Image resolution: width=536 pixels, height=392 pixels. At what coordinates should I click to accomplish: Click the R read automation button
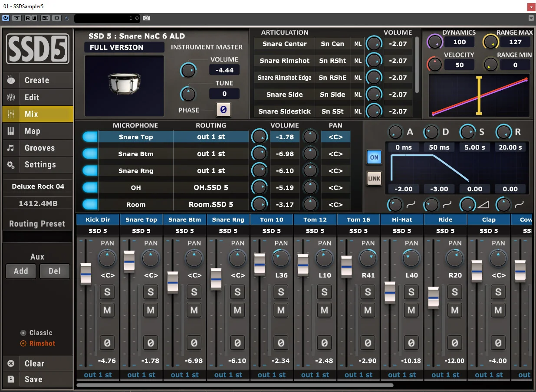pyautogui.click(x=28, y=18)
